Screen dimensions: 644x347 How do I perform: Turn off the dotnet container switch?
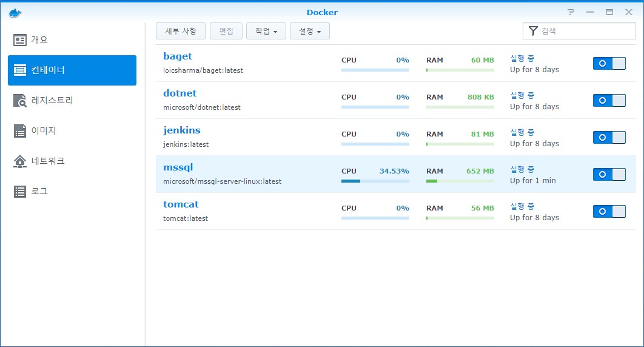[609, 100]
